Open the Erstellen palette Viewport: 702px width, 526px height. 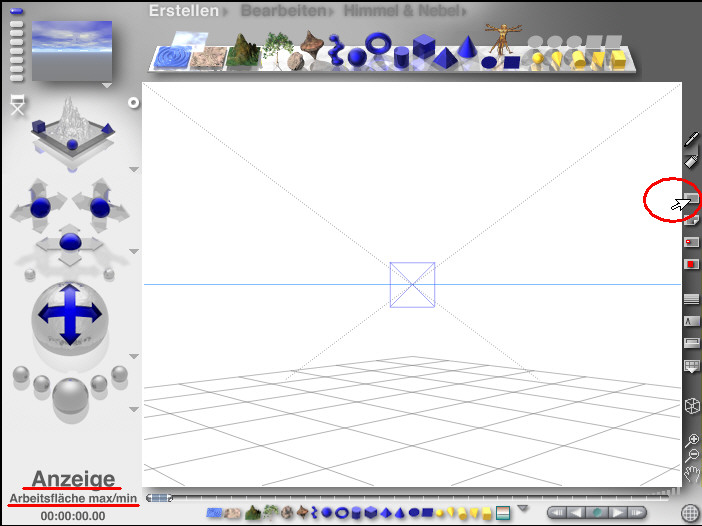tap(184, 11)
